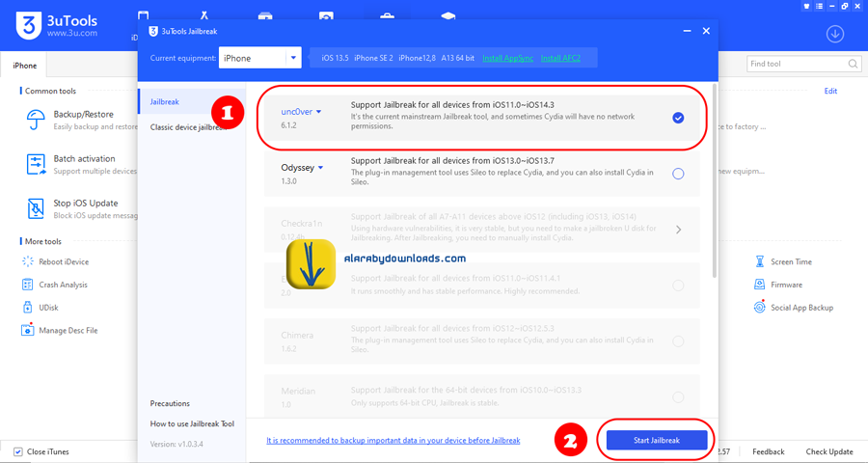Image resolution: width=868 pixels, height=463 pixels.
Task: Select the unc0ver jailbreak radio button
Action: click(x=678, y=118)
